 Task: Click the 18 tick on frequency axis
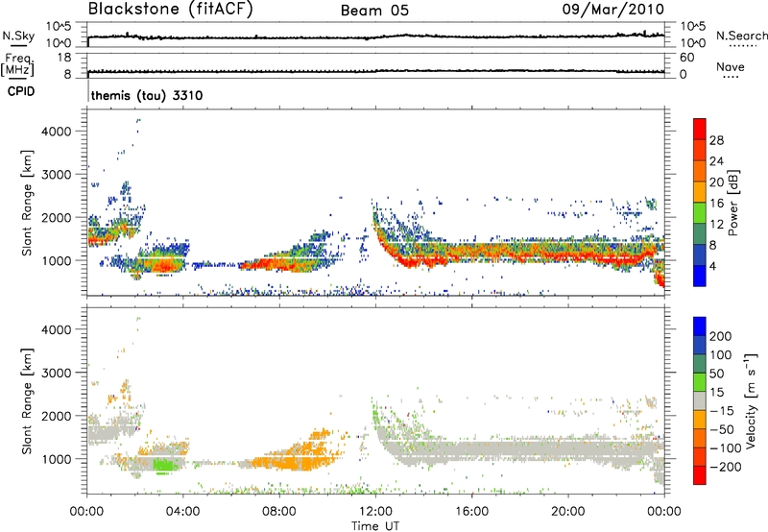click(x=64, y=58)
